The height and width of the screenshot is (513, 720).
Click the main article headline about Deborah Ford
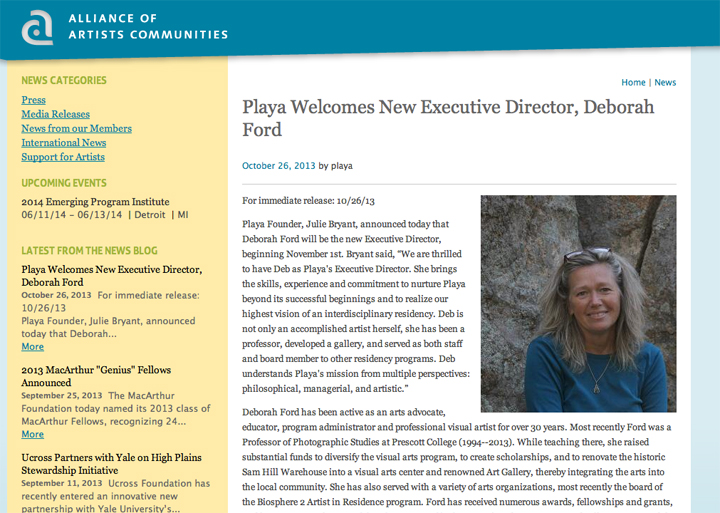pyautogui.click(x=448, y=118)
